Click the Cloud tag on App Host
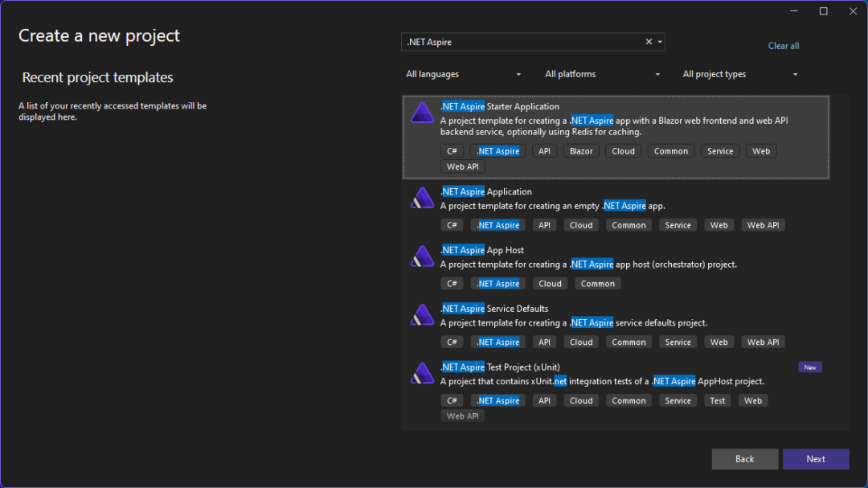The image size is (868, 488). pos(550,284)
